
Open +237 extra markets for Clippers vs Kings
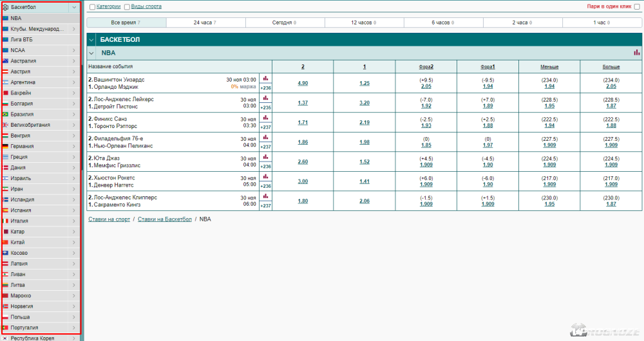(x=265, y=205)
